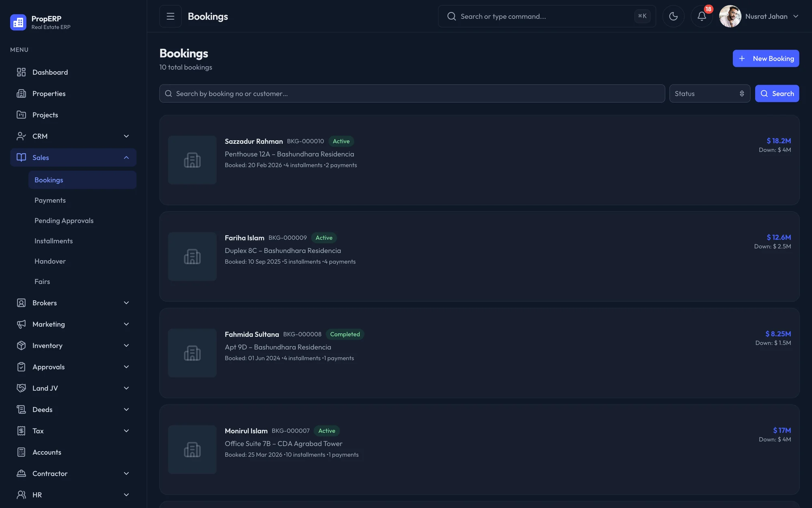Image resolution: width=812 pixels, height=508 pixels.
Task: Click the HR people icon
Action: click(21, 495)
